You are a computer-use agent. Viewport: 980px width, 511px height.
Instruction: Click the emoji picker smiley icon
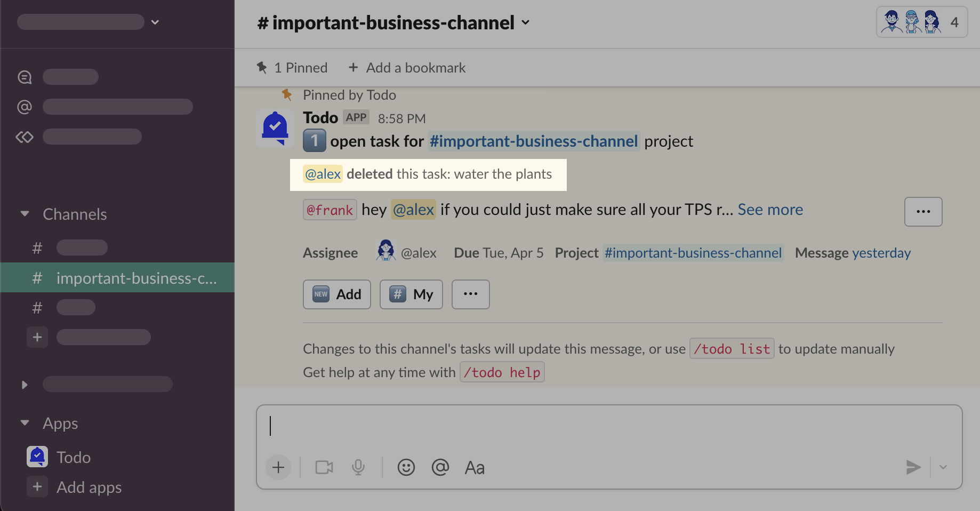tap(406, 468)
